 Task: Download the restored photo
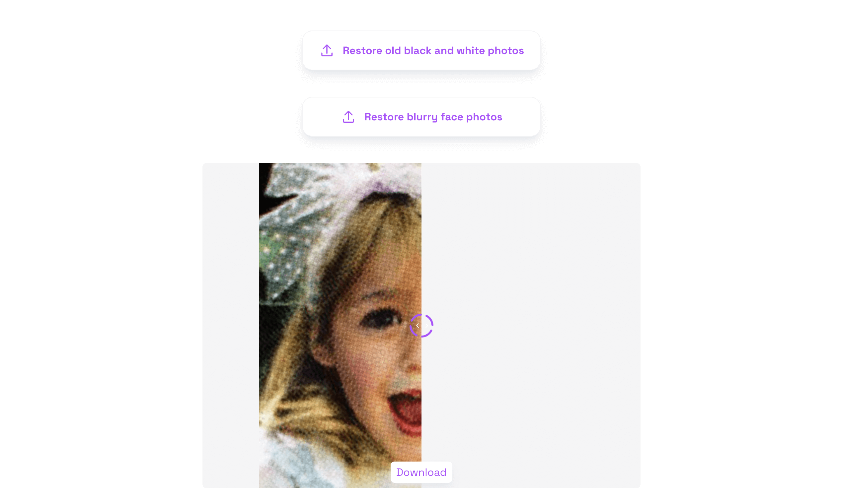(421, 472)
